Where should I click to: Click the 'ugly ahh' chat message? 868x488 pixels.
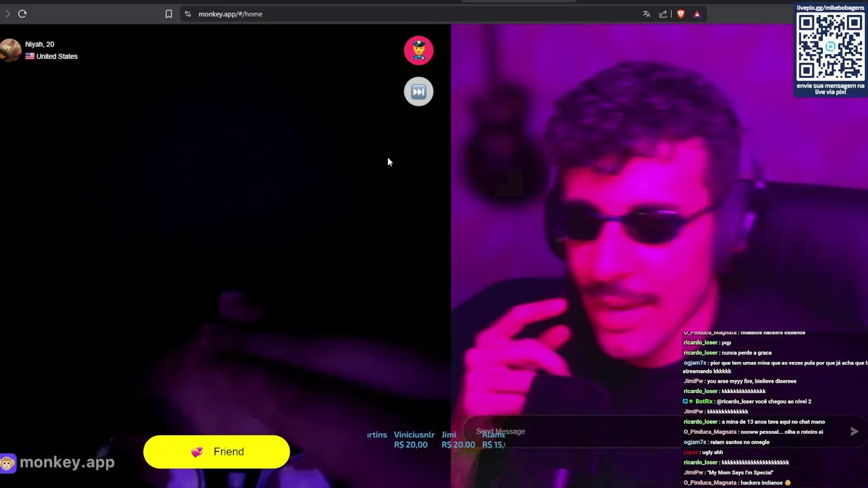coord(703,452)
